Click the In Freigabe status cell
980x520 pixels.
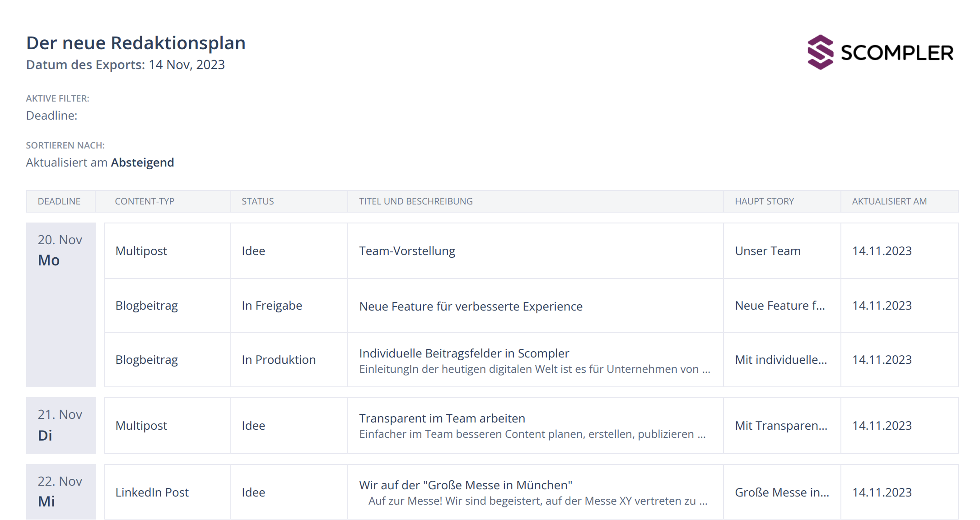pyautogui.click(x=272, y=306)
